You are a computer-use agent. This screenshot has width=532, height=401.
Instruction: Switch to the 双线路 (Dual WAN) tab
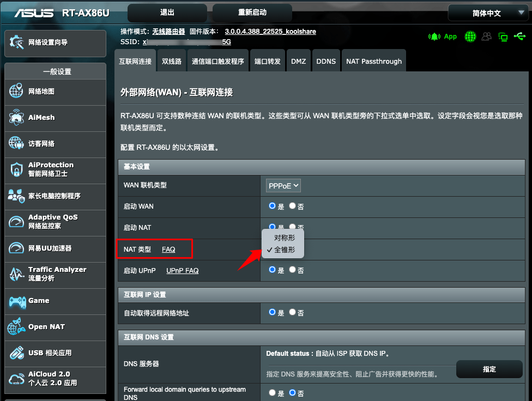tap(172, 61)
